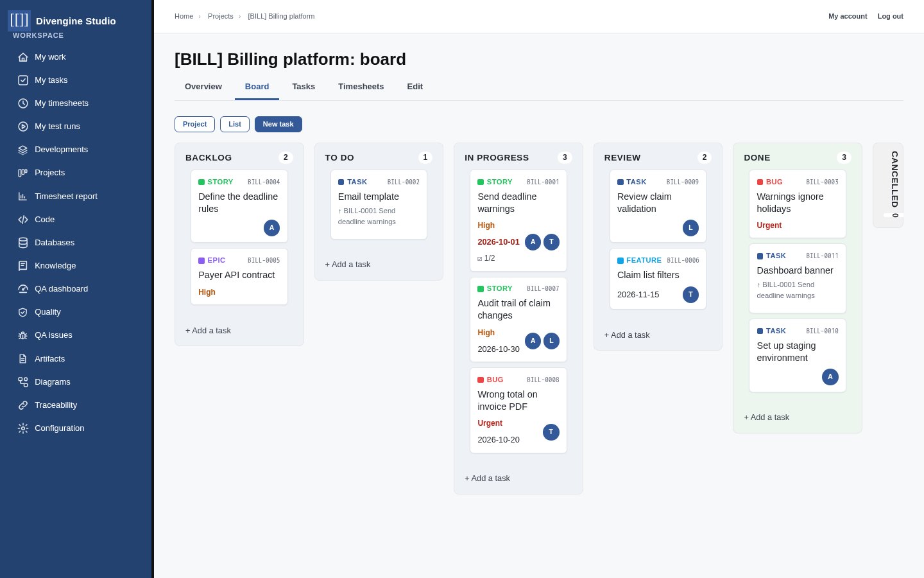Click the QA issues bug icon
924x578 pixels.
click(x=23, y=335)
